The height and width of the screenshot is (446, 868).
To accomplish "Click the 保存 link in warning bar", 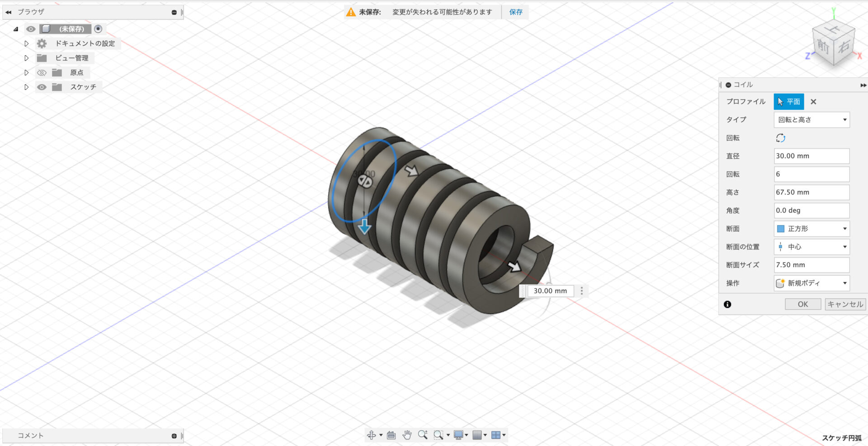I will click(516, 12).
